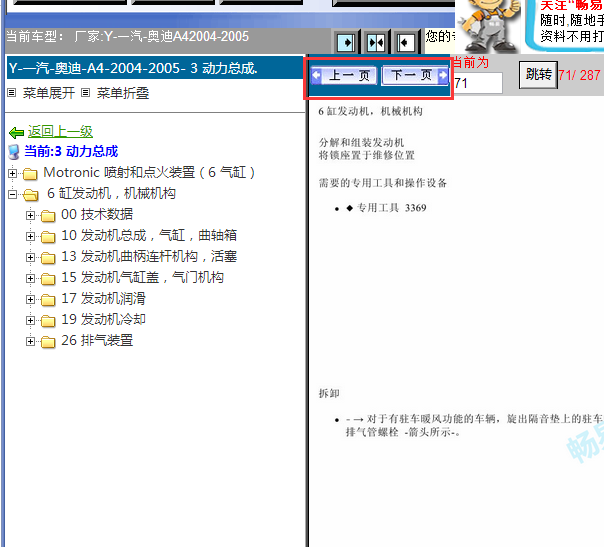
Task: Click folder icon next to 26 排气装置
Action: pyautogui.click(x=48, y=342)
